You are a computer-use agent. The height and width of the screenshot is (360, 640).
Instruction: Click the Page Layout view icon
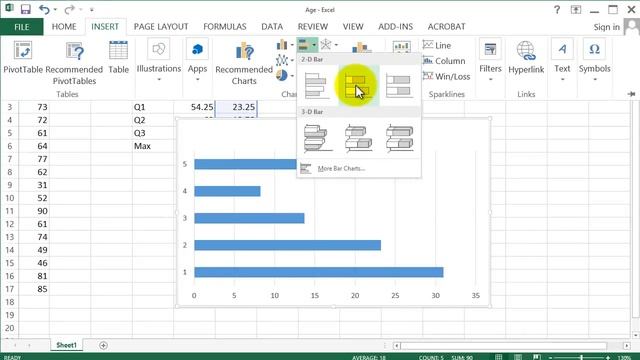(x=518, y=357)
